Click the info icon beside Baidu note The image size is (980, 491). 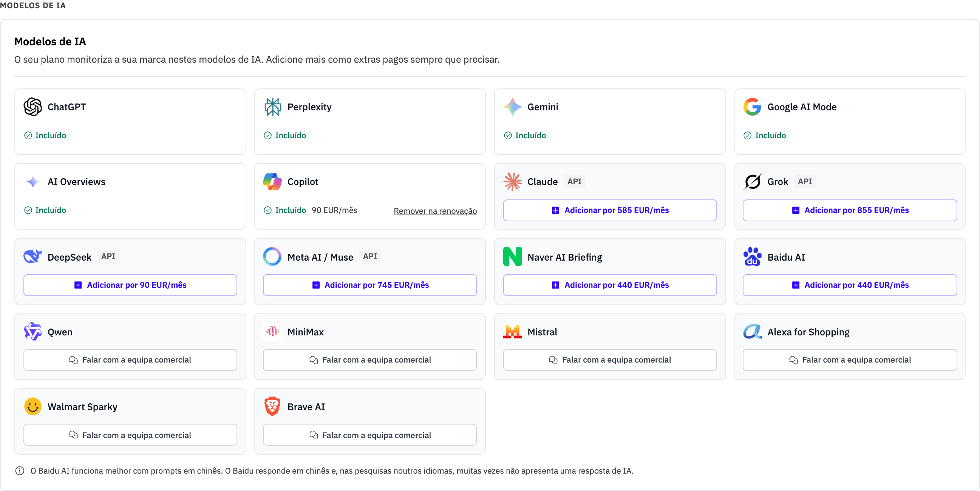click(x=20, y=471)
